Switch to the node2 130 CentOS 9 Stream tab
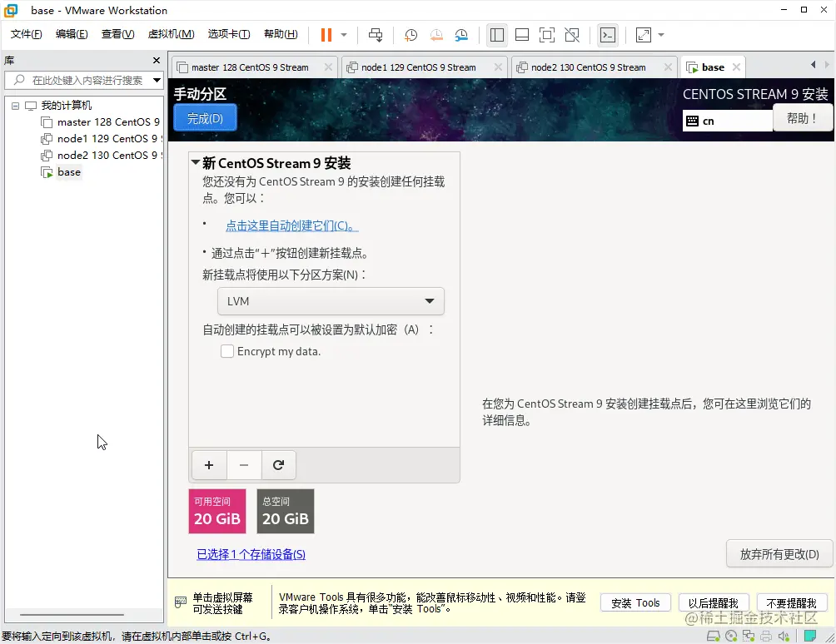Image resolution: width=836 pixels, height=644 pixels. coord(588,67)
